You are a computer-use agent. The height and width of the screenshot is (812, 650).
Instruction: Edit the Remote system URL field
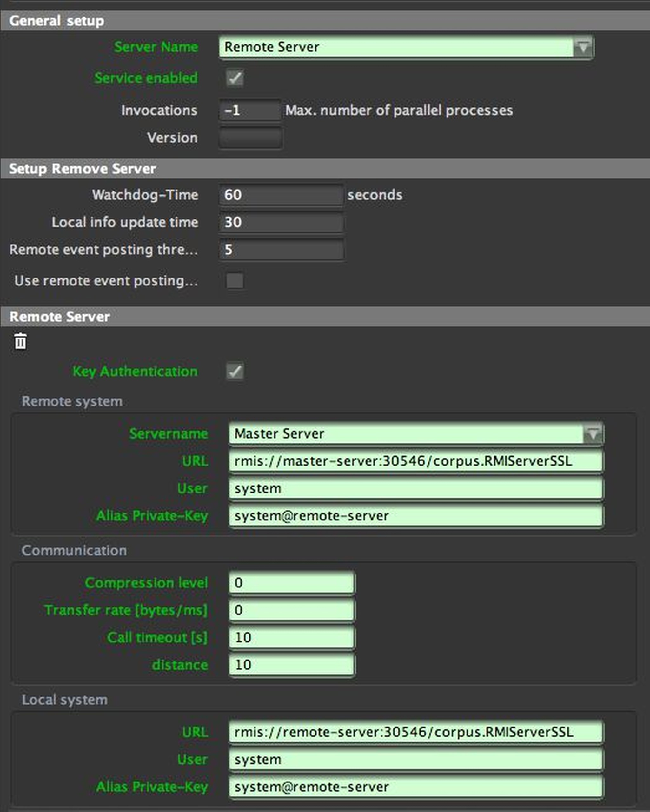[x=415, y=461]
